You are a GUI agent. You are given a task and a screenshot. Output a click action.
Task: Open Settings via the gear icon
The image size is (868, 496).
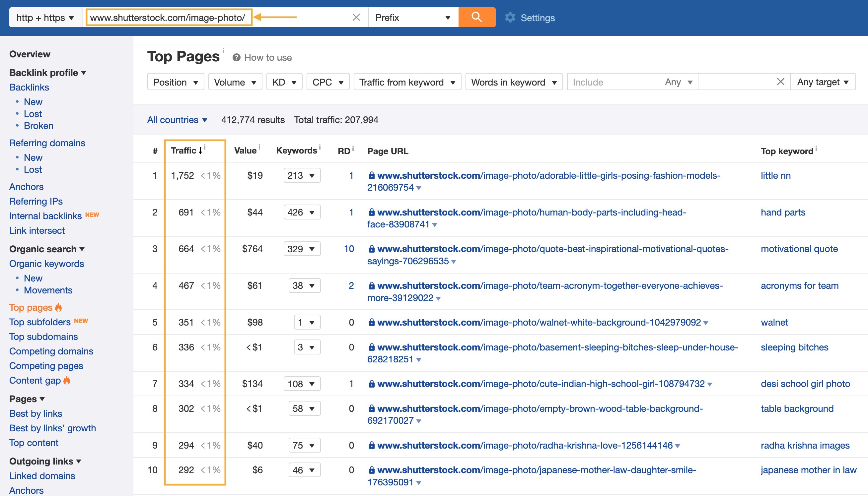510,17
